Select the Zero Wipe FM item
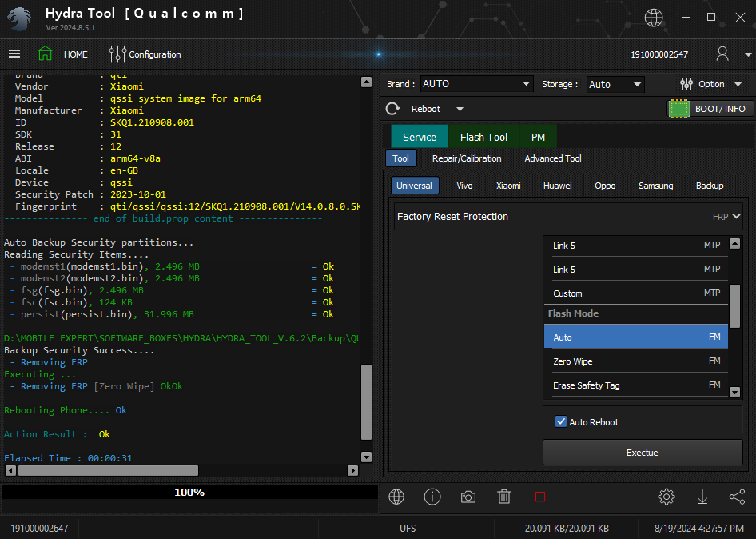This screenshot has width=756, height=539. [636, 361]
